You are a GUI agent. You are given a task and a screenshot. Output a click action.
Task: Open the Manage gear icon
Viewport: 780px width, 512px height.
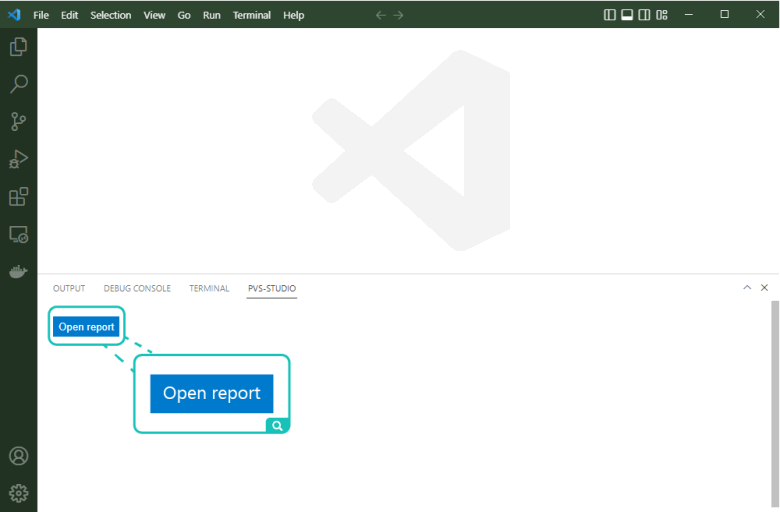[18, 493]
